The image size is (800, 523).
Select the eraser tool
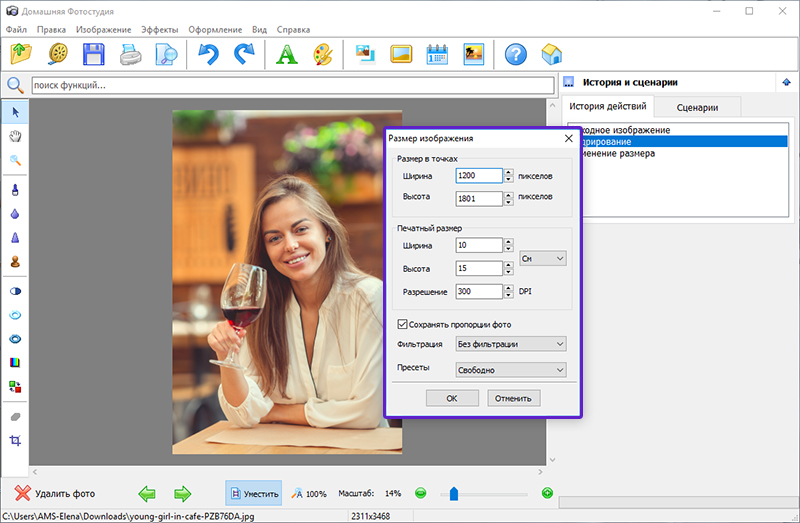coord(15,417)
